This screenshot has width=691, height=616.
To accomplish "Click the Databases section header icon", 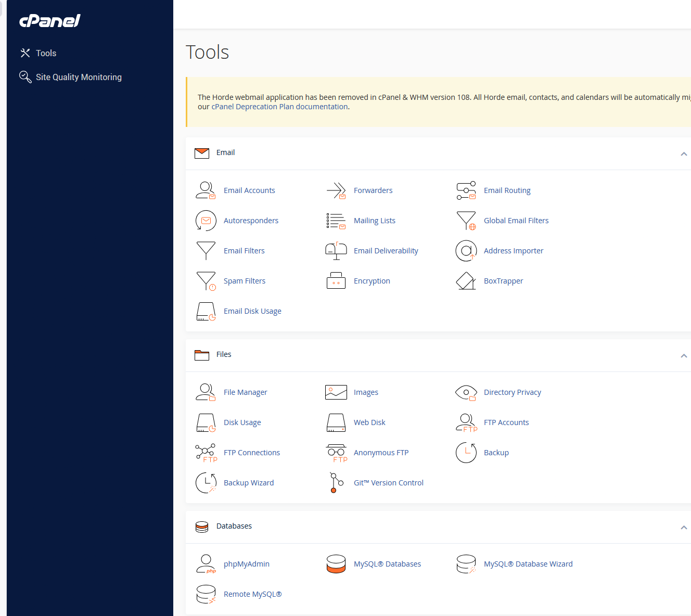I will (x=202, y=527).
